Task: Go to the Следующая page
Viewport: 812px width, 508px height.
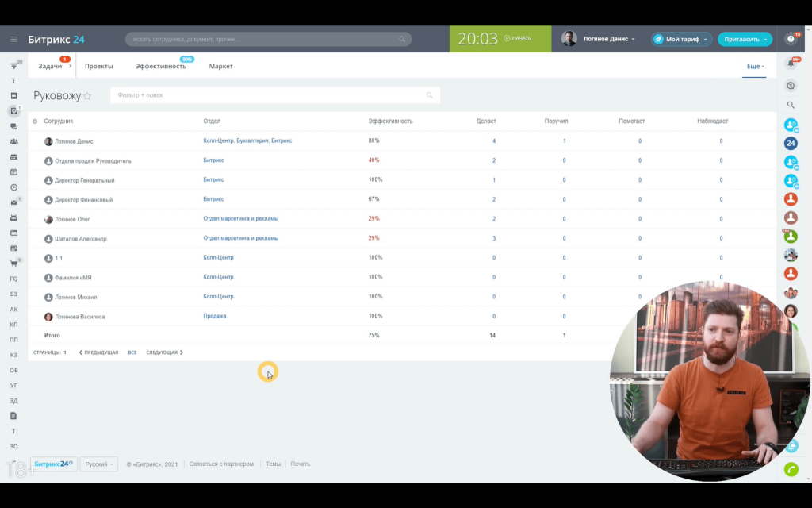Action: 165,352
